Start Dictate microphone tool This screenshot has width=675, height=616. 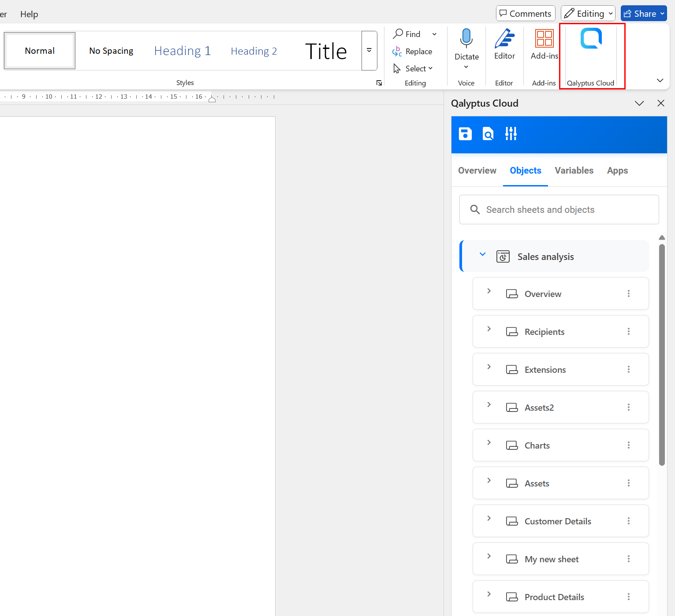[x=466, y=39]
